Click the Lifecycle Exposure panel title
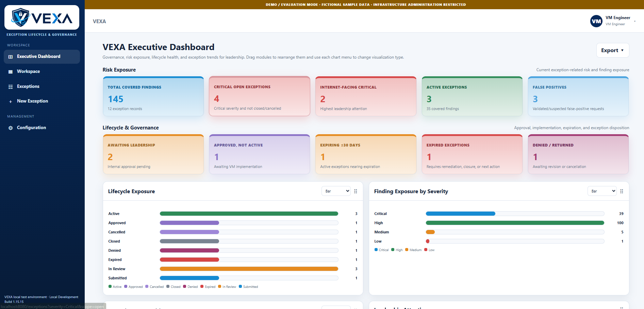This screenshot has width=644, height=309. (x=131, y=191)
